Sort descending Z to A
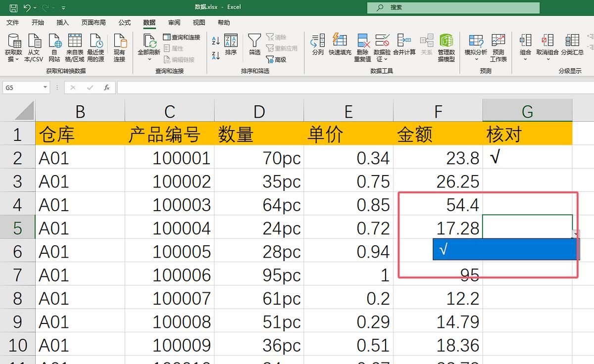 point(216,55)
